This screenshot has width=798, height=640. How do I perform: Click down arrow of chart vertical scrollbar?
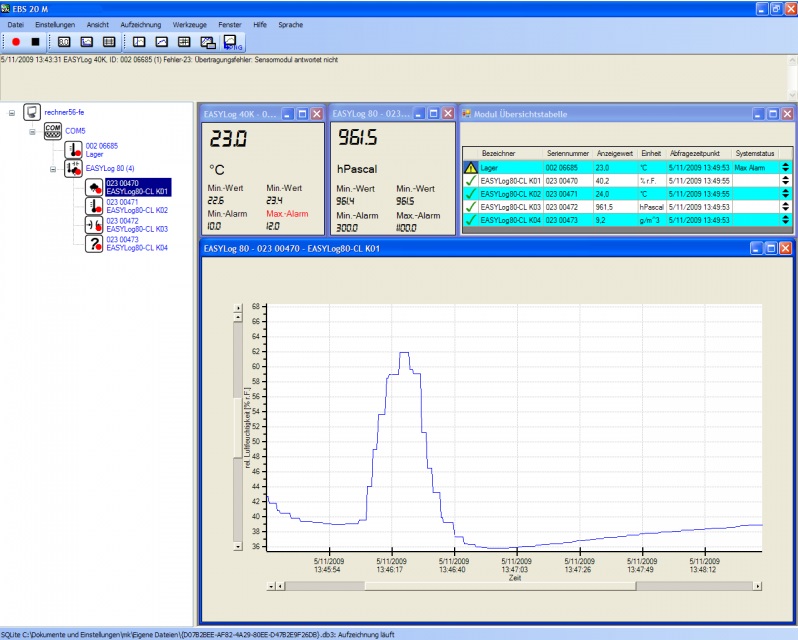[238, 546]
